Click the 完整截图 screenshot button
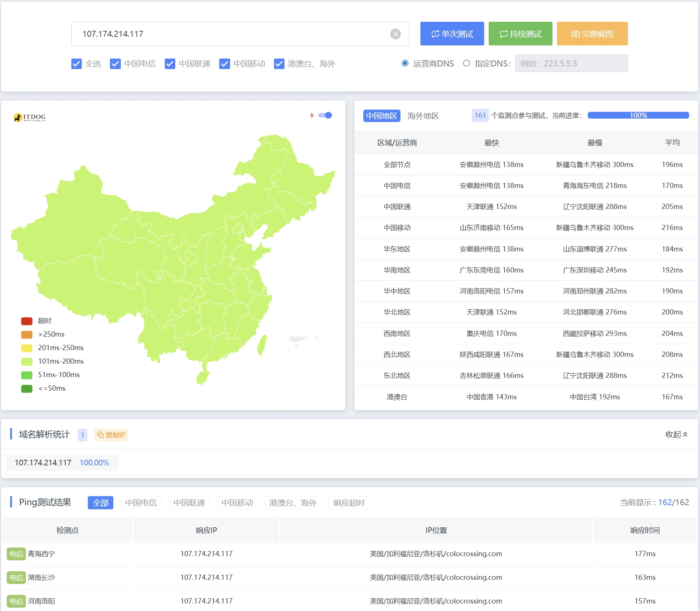 [x=592, y=34]
